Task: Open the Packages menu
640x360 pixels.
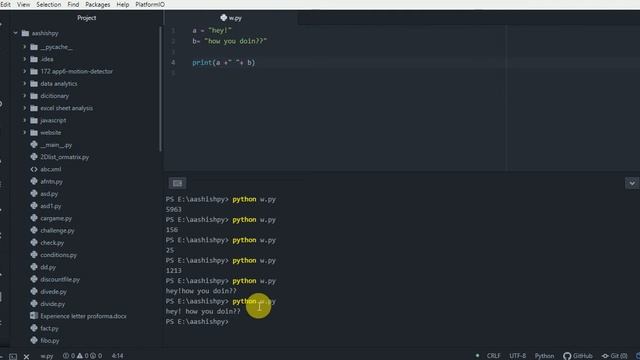Action: [98, 4]
